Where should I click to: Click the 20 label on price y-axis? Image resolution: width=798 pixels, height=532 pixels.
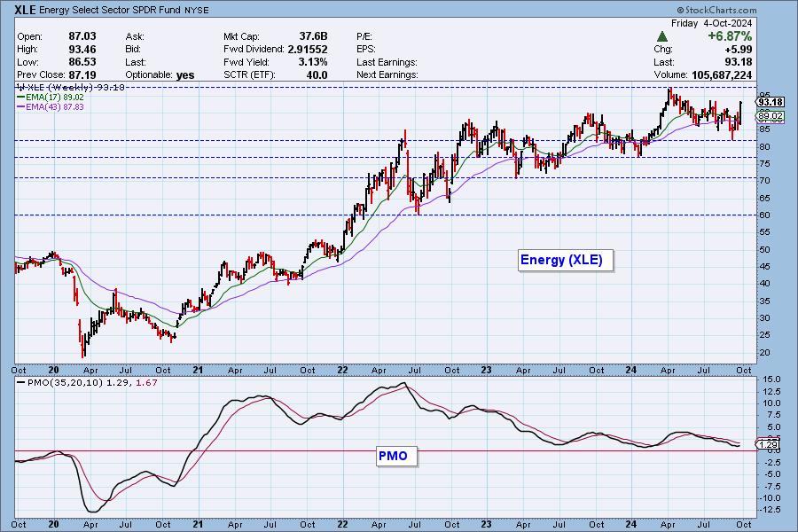click(764, 353)
